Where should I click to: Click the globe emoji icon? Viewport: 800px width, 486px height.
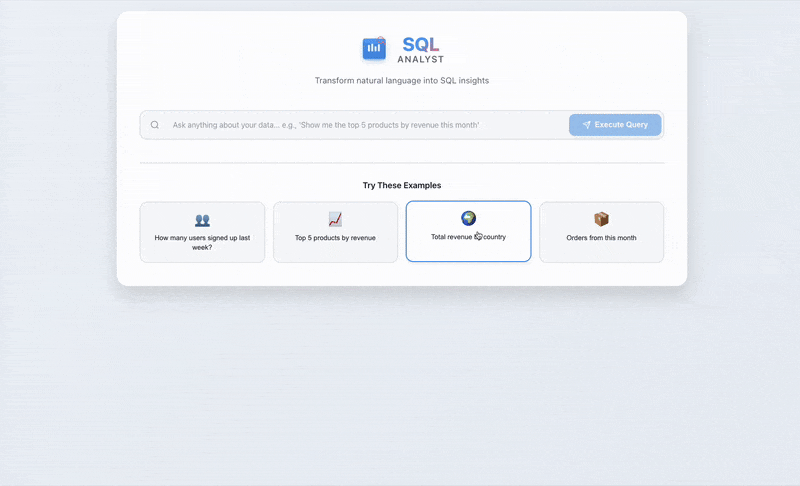pyautogui.click(x=468, y=218)
